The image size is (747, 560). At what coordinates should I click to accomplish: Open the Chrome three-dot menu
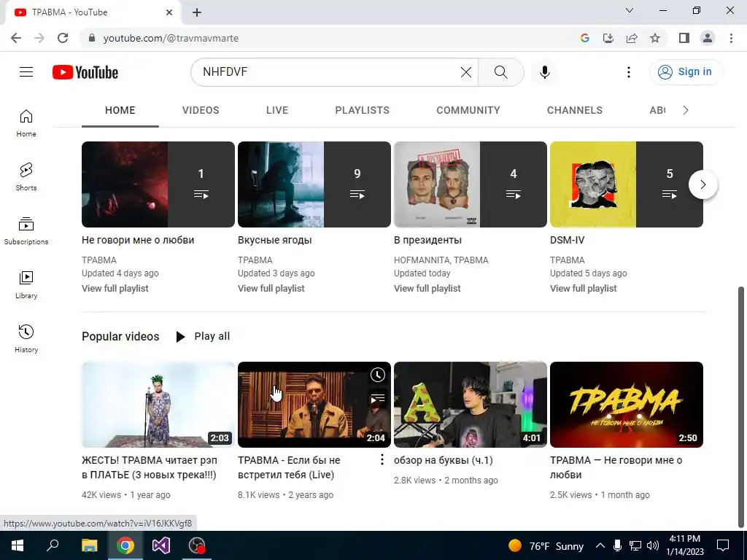(731, 38)
